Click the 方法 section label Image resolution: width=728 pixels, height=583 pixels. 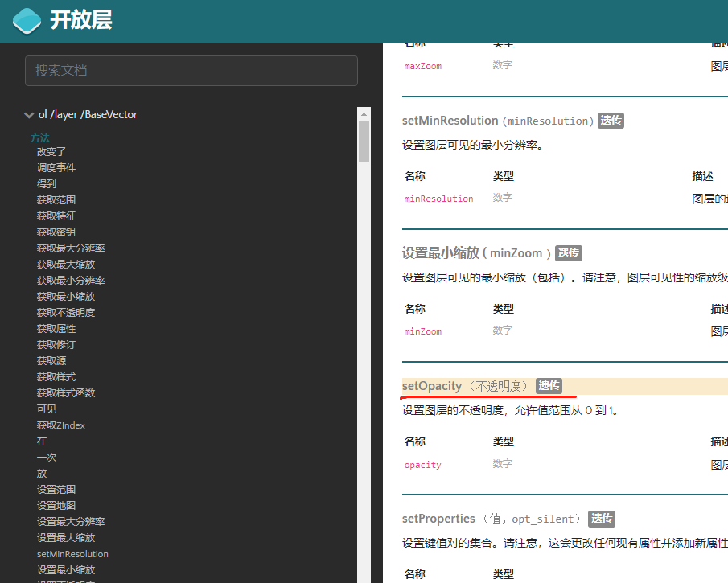pyautogui.click(x=40, y=138)
